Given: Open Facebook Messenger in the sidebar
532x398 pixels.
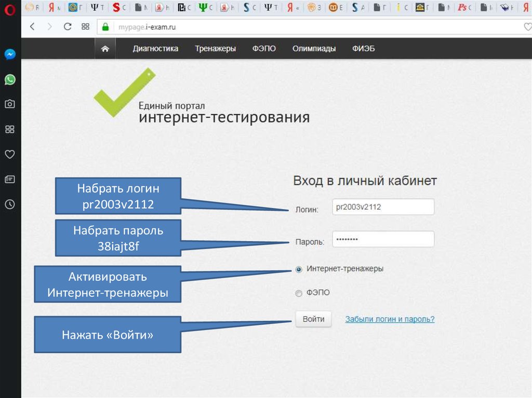Looking at the screenshot, I should (10, 54).
